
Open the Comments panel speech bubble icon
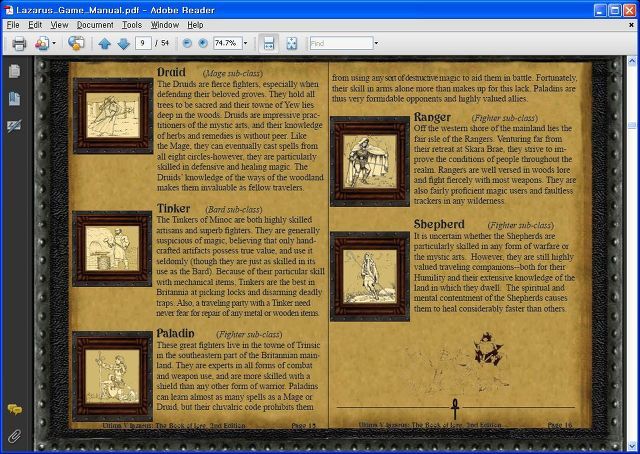[15, 409]
